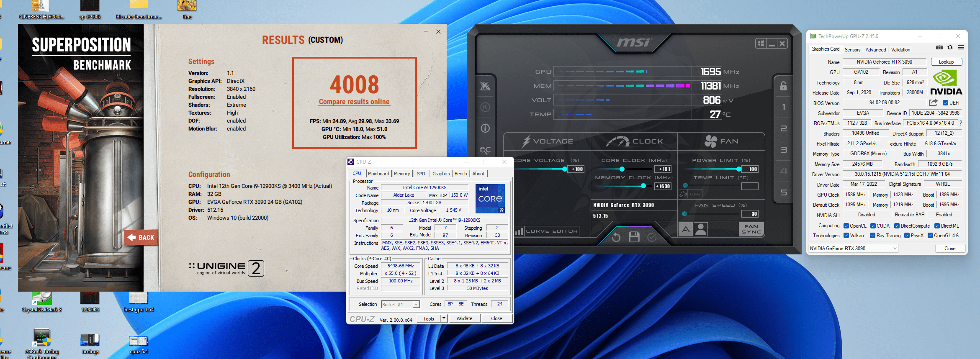Refresh GPU-Z with the refresh icon
980x359 pixels.
coord(950,47)
